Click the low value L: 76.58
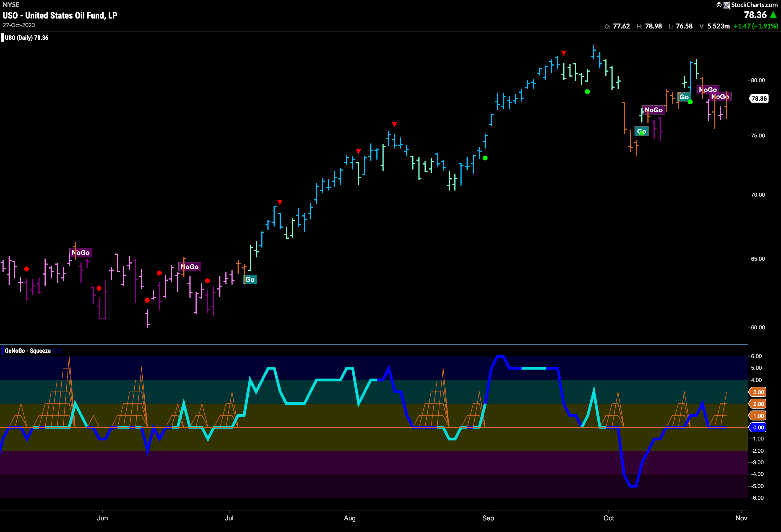781x532 pixels. (681, 26)
